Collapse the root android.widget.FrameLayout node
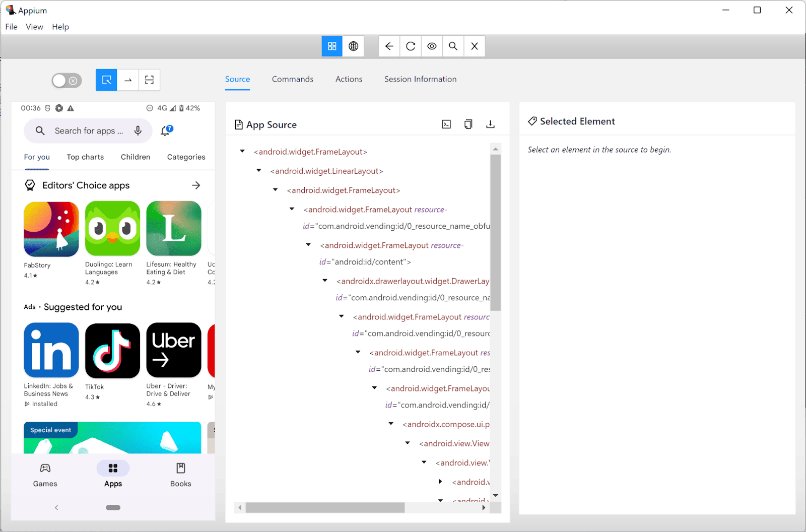Viewport: 806px width, 532px height. point(242,151)
